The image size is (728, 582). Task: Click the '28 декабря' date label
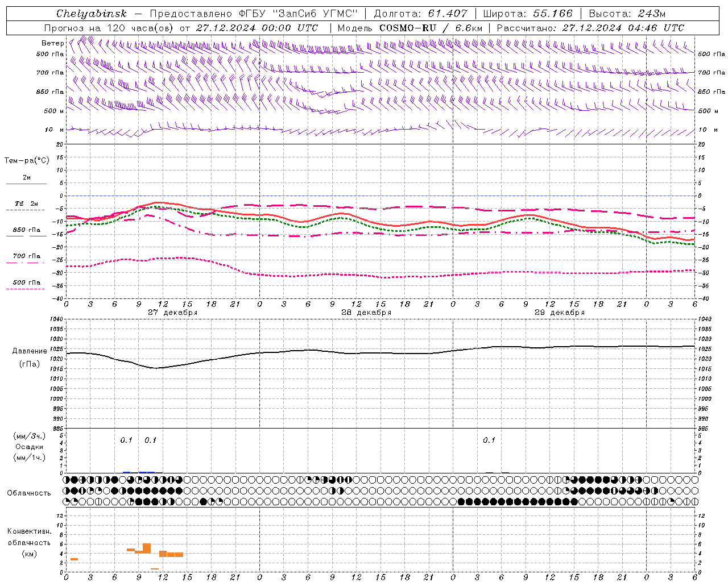[x=366, y=313]
